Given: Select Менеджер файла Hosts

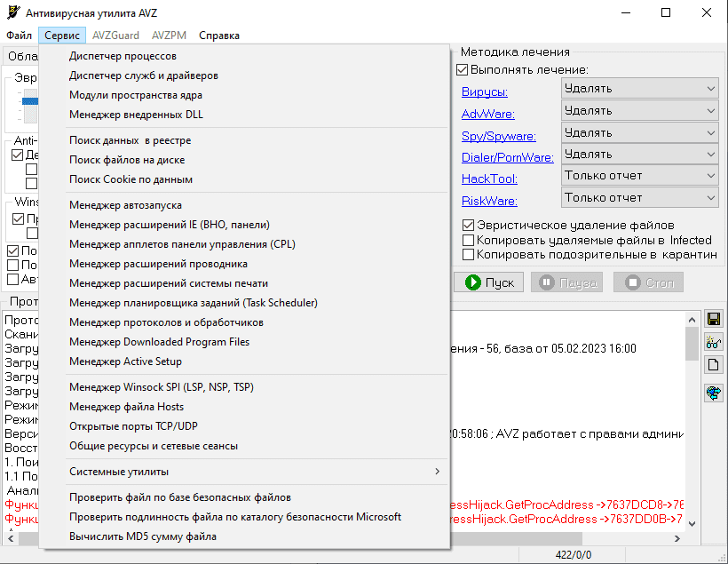Looking at the screenshot, I should 245,407.
